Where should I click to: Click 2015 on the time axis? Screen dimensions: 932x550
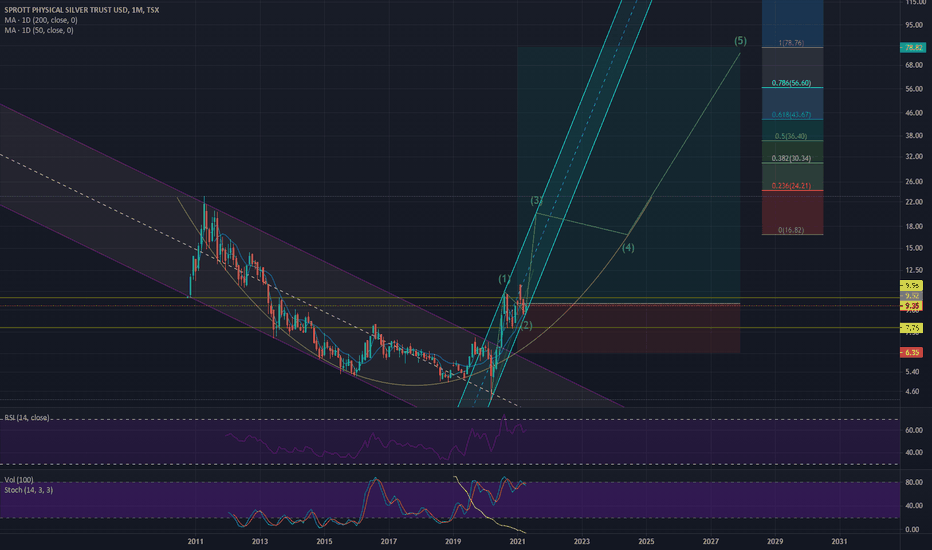324,542
